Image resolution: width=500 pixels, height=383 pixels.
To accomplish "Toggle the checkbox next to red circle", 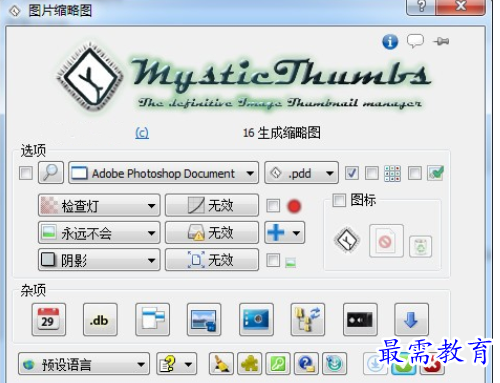I will tap(273, 206).
